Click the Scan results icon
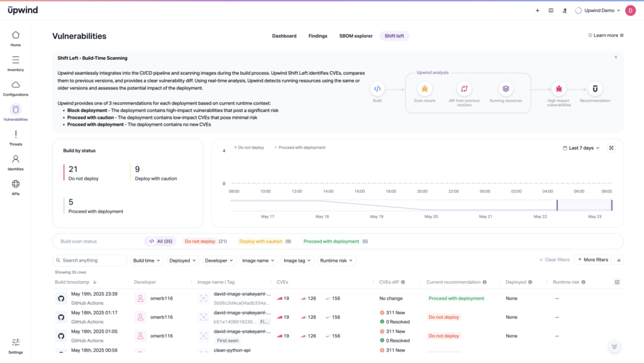The image size is (644, 363). click(425, 89)
